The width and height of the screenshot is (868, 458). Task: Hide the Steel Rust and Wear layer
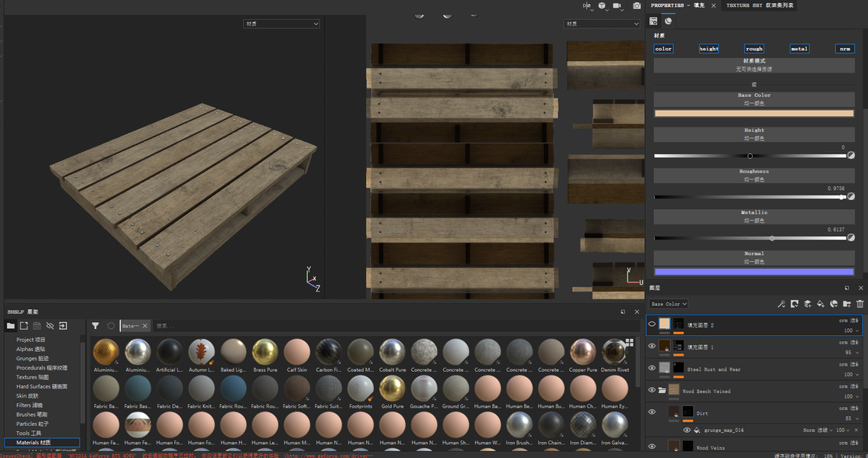[652, 368]
